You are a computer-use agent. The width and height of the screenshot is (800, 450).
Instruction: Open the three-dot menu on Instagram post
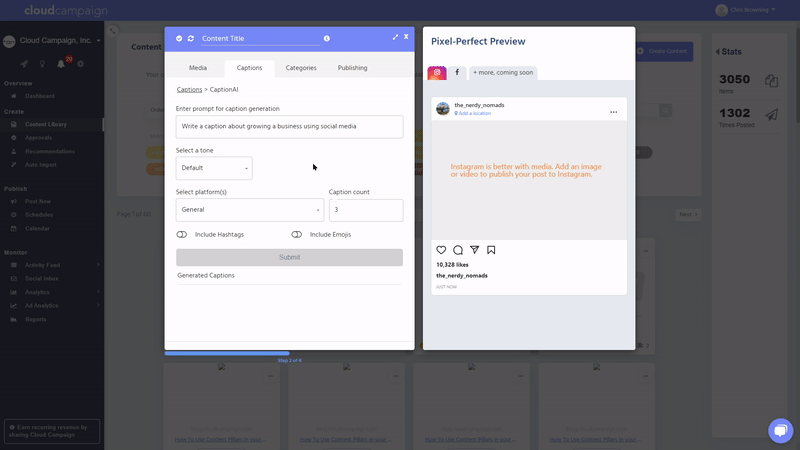point(614,112)
